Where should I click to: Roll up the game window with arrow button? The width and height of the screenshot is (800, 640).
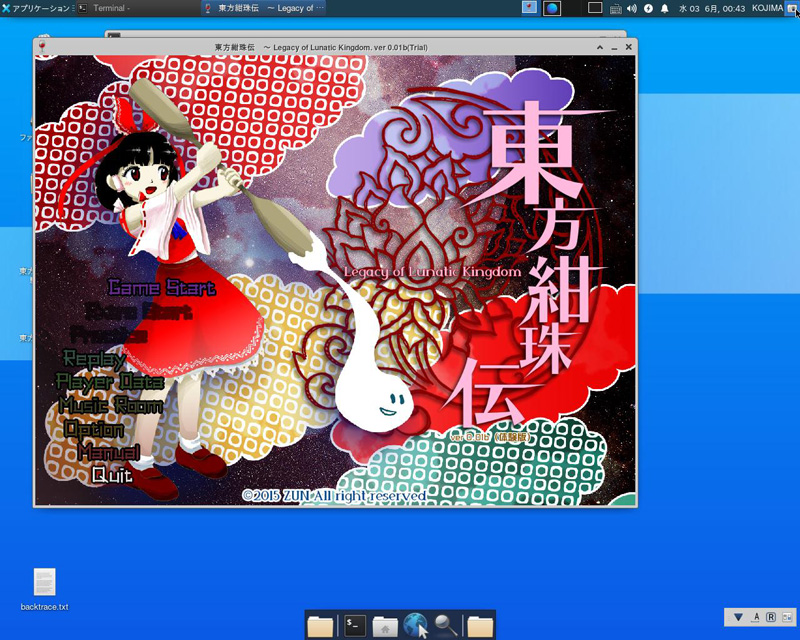pos(600,47)
